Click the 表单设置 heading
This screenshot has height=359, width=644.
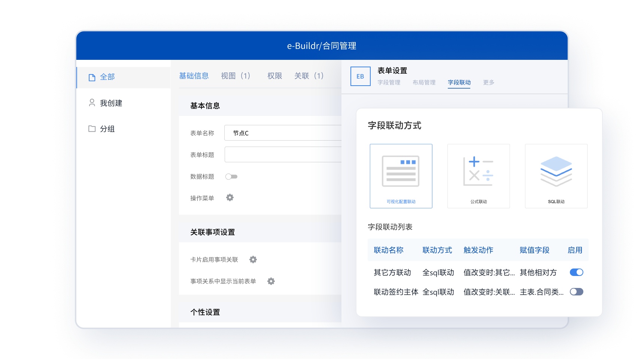point(392,70)
